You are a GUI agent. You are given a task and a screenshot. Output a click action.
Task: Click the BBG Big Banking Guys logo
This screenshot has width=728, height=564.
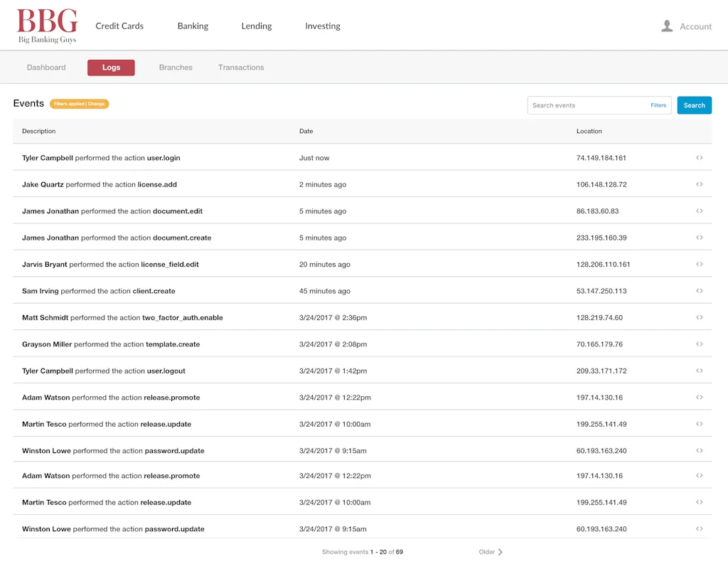pos(46,24)
